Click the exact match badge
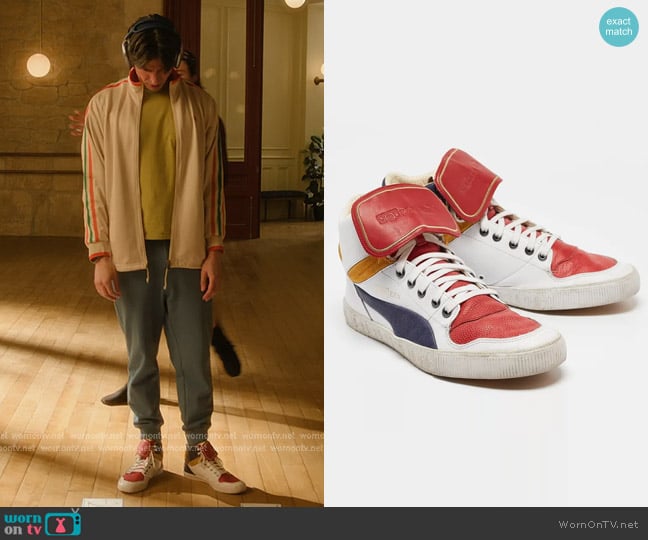 coord(619,26)
